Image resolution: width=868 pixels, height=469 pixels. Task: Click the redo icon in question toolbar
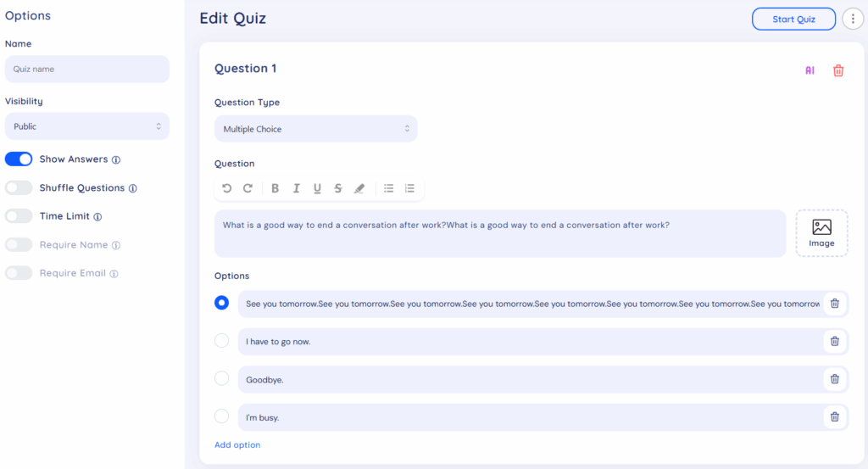pos(248,188)
